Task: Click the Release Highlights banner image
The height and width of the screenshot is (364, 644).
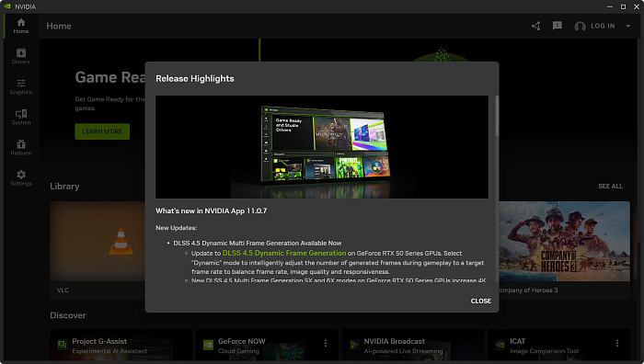Action: point(322,147)
